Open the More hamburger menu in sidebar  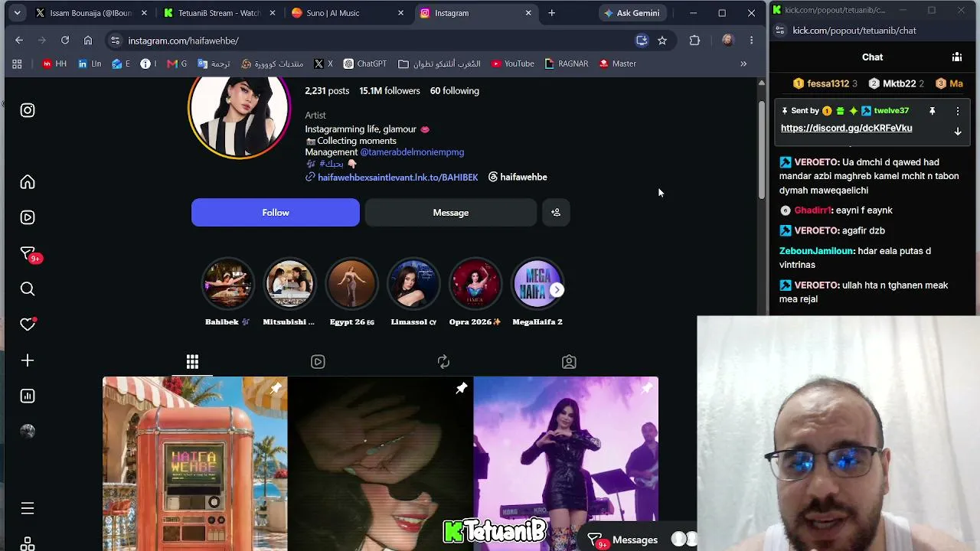[28, 508]
